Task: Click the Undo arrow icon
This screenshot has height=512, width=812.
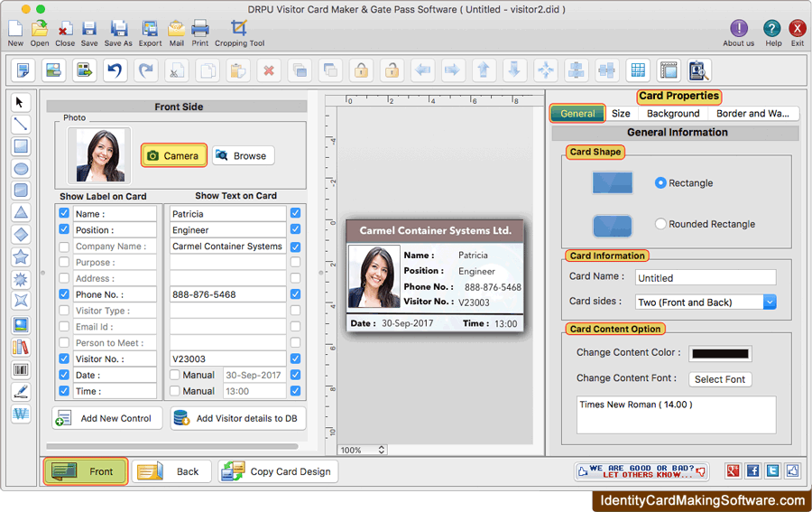Action: [115, 70]
